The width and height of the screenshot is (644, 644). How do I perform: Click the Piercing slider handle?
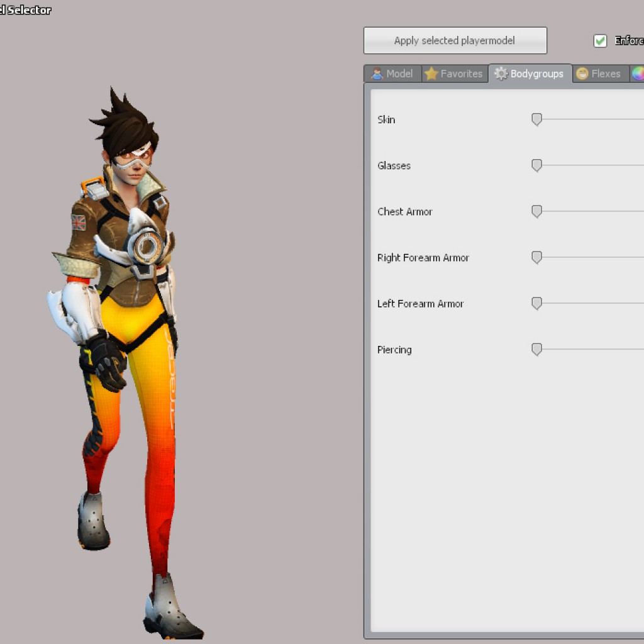(536, 349)
